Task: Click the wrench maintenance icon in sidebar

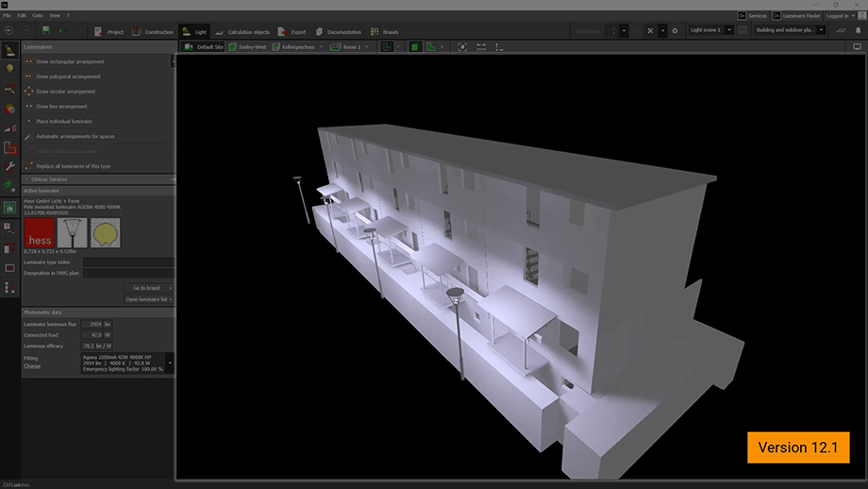Action: tap(9, 166)
